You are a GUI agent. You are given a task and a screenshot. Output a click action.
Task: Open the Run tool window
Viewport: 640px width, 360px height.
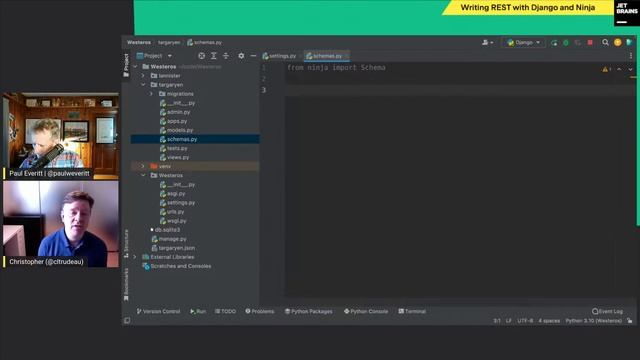[x=198, y=311]
